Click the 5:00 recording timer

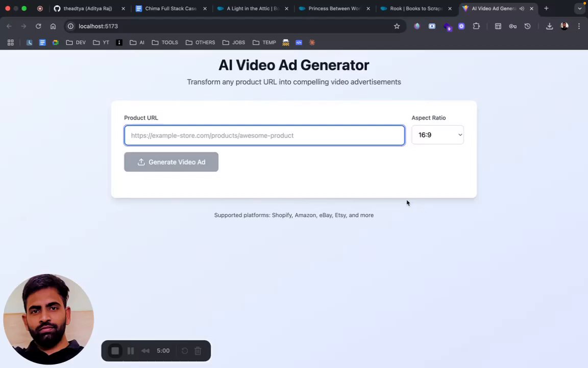tap(163, 351)
